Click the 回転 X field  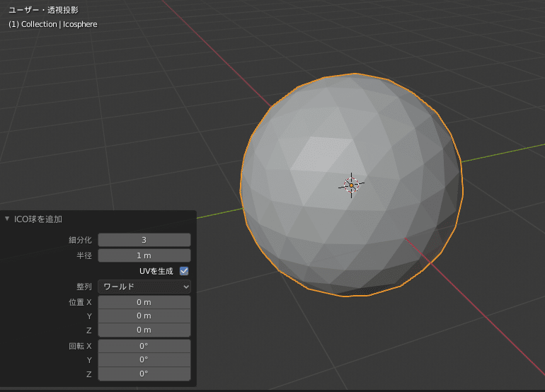click(144, 346)
